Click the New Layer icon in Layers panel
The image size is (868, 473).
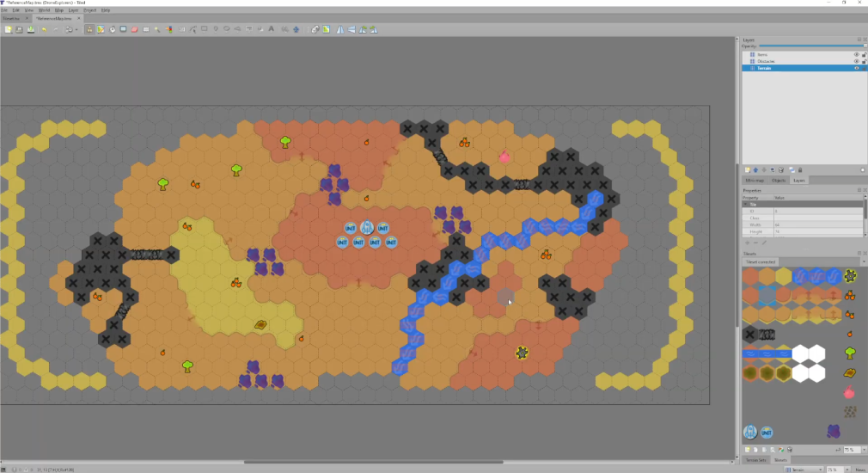click(747, 170)
